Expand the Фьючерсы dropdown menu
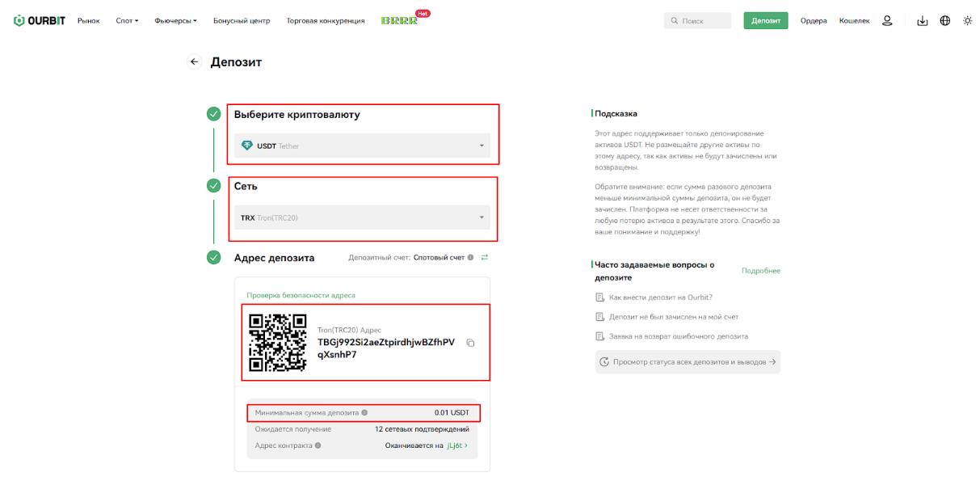 point(175,21)
